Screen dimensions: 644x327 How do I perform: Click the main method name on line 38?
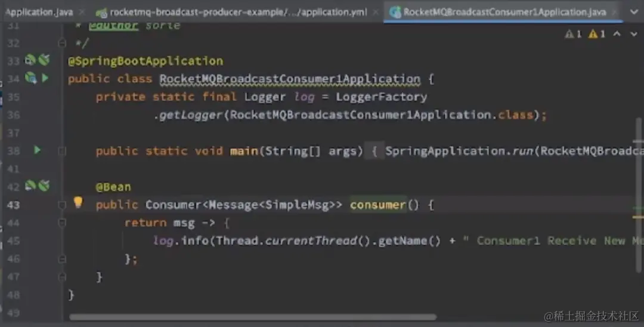(x=244, y=151)
